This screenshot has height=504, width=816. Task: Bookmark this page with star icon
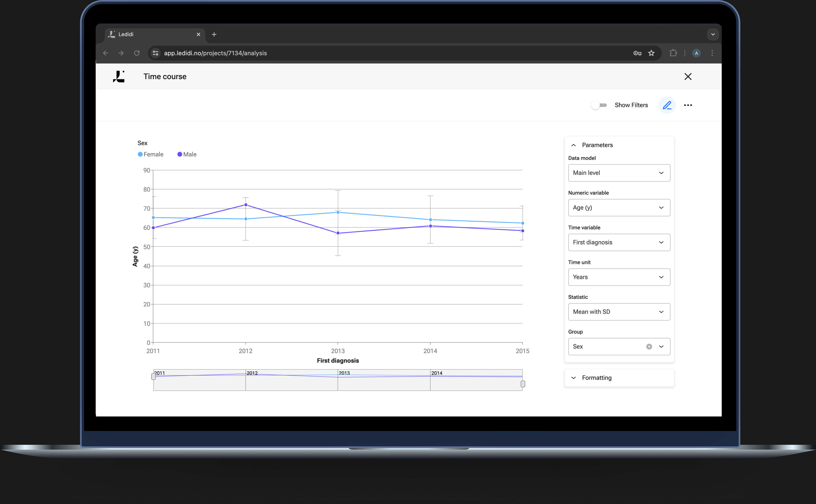[651, 53]
